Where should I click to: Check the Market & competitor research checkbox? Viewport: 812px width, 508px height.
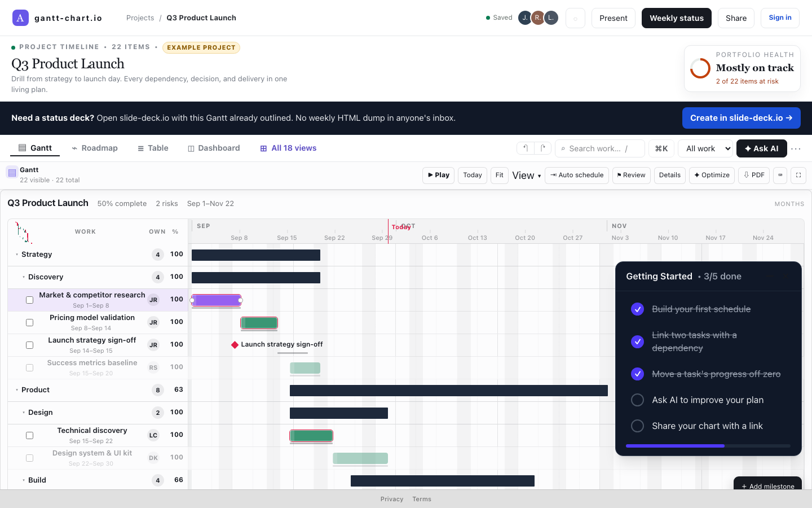point(29,300)
